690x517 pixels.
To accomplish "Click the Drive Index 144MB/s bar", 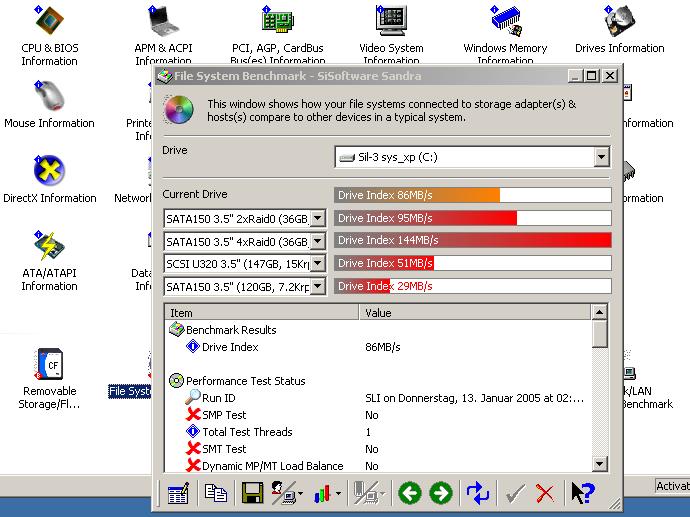I will pos(473,240).
